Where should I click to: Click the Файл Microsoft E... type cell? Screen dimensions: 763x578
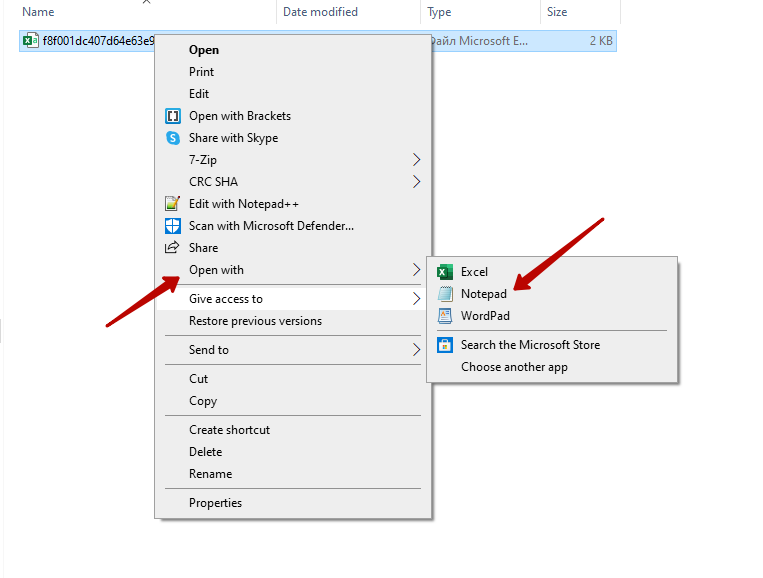coord(479,41)
